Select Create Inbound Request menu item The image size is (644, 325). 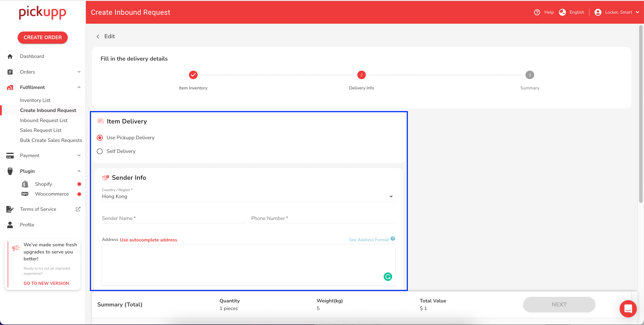tap(48, 110)
